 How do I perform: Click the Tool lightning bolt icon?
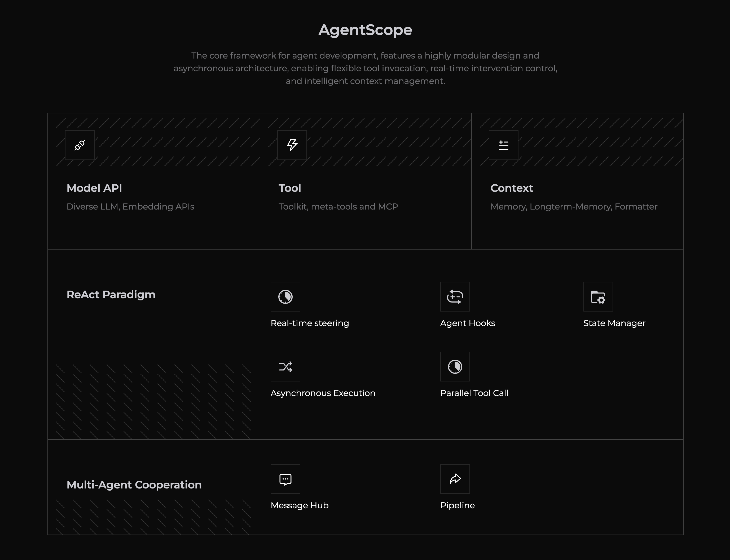292,145
